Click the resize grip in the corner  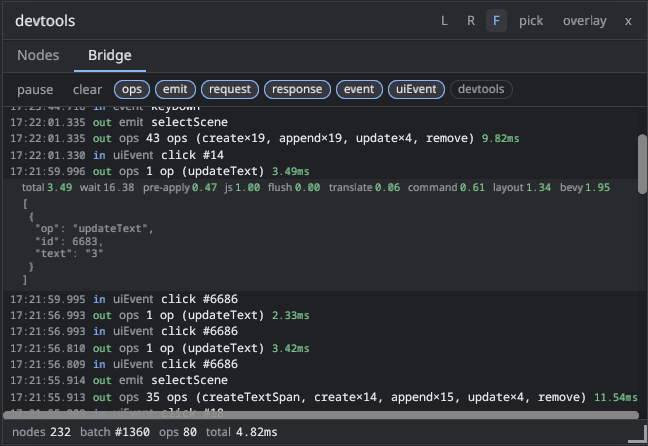tap(638, 435)
